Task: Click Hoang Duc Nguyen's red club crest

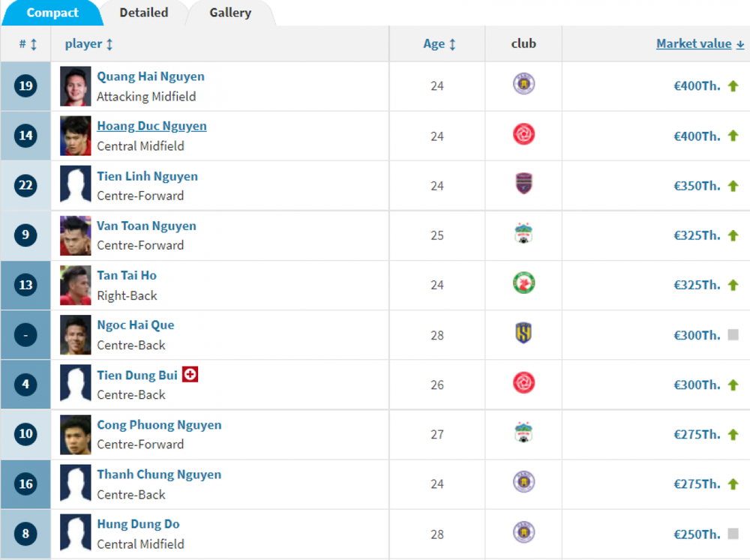Action: (x=523, y=134)
